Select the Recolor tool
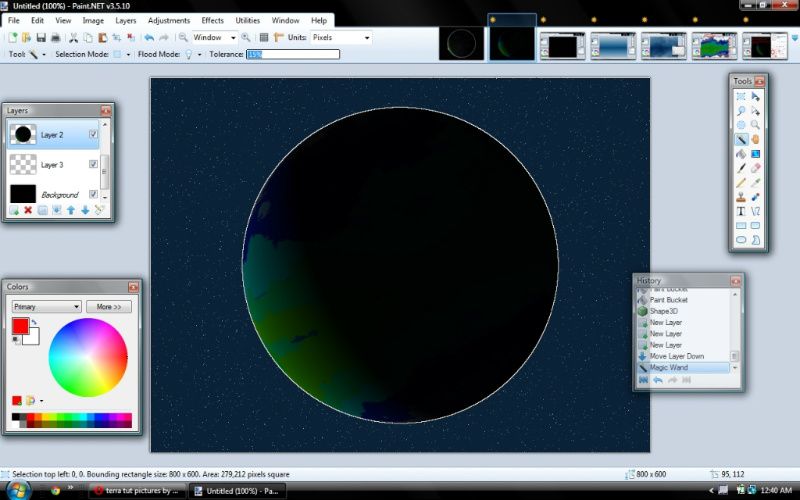This screenshot has width=800, height=500. tap(756, 197)
